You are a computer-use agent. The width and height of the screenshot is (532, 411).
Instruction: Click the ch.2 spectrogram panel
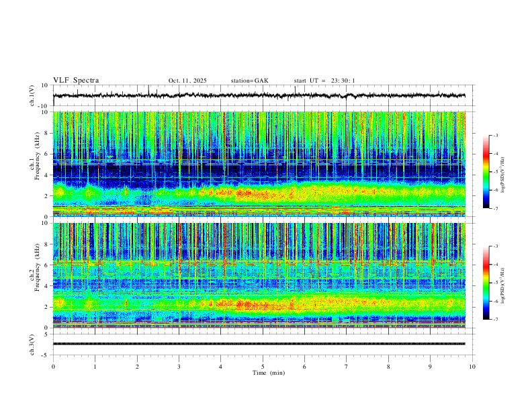pyautogui.click(x=259, y=275)
